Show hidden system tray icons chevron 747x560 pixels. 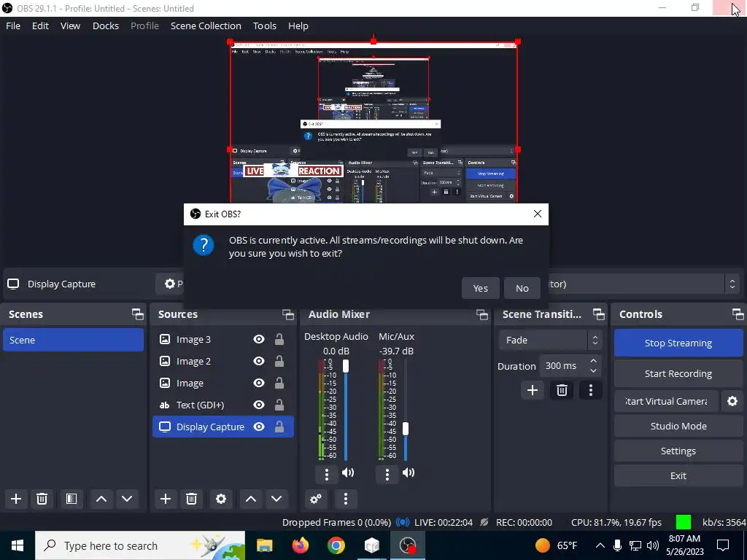pos(600,545)
